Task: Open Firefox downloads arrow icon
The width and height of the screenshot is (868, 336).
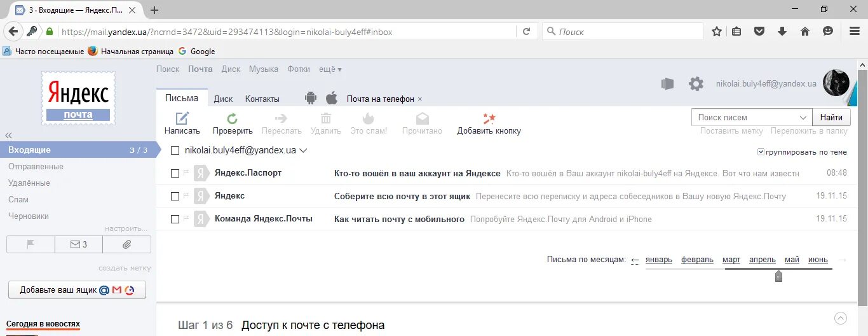Action: click(782, 31)
